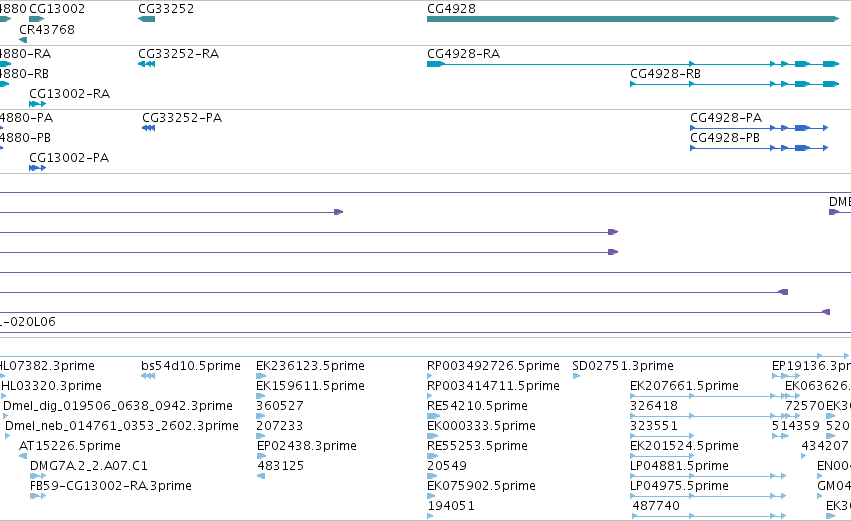Select the CR43768 gene arrow glyph

click(23, 40)
